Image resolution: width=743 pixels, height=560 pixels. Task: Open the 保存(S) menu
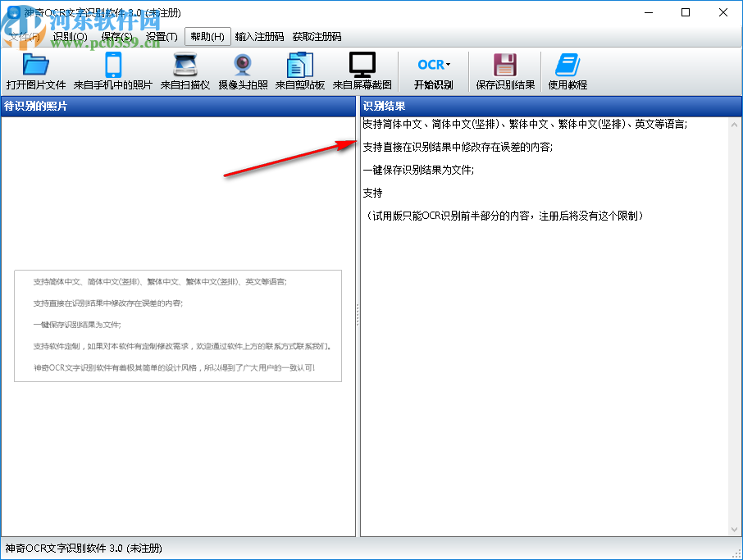point(117,36)
